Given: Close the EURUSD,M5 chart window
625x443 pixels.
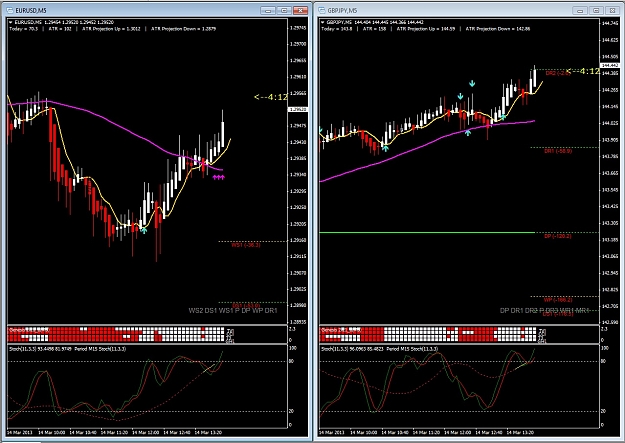Looking at the screenshot, I should [x=300, y=10].
